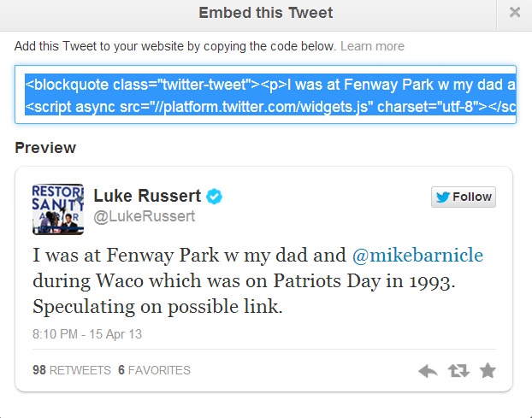Image resolution: width=532 pixels, height=418 pixels.
Task: Click the reply arrow icon
Action: coord(428,370)
